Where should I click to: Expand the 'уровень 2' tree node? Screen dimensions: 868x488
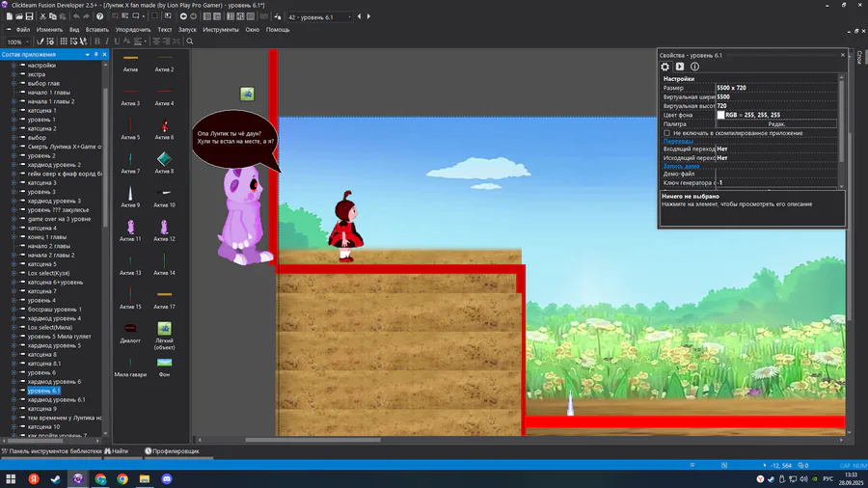click(x=14, y=155)
